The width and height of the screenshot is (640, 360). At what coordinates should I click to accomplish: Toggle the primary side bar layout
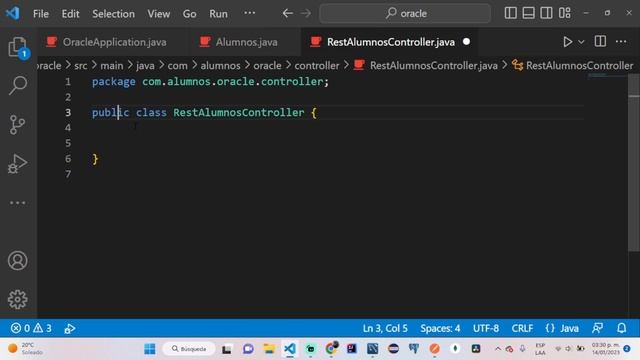(x=510, y=13)
